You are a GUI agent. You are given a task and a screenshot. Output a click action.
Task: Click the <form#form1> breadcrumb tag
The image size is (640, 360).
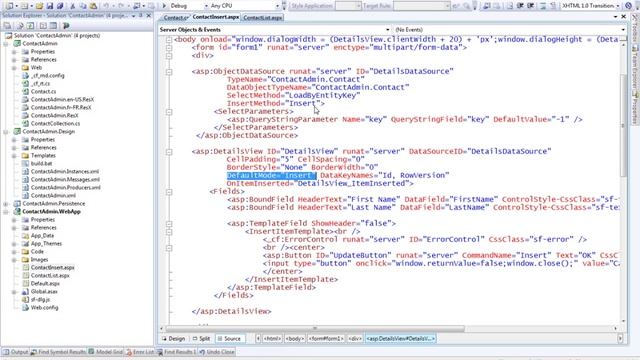point(326,339)
